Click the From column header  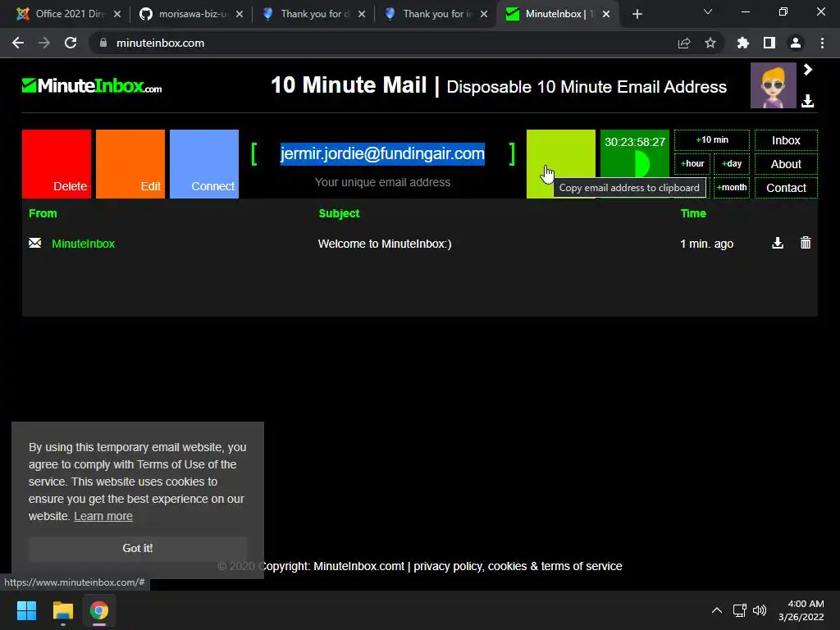43,213
